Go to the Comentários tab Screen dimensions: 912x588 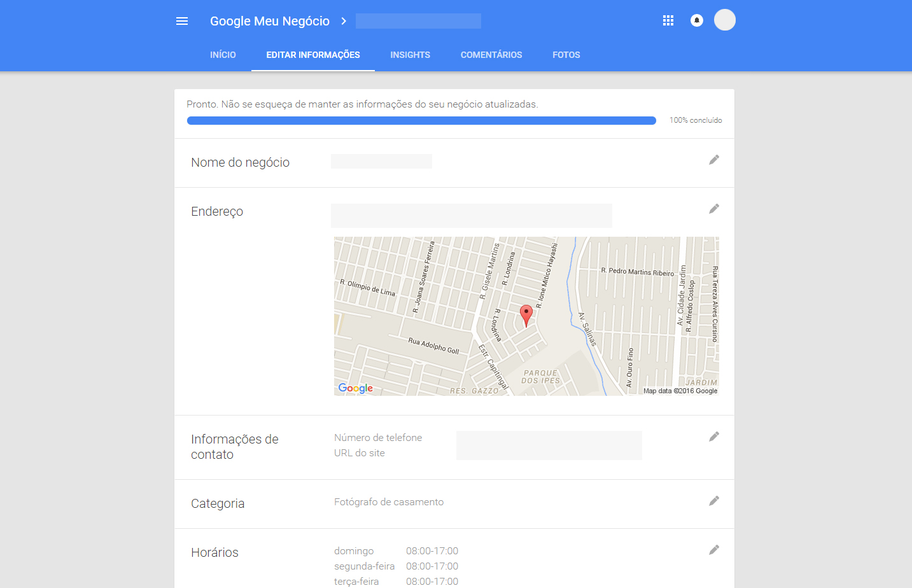coord(491,55)
